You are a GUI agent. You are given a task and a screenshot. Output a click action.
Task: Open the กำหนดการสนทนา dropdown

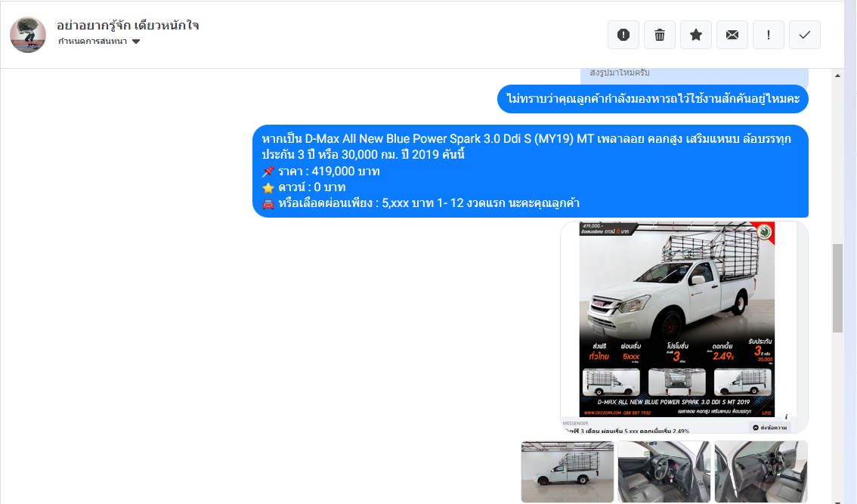pos(99,42)
